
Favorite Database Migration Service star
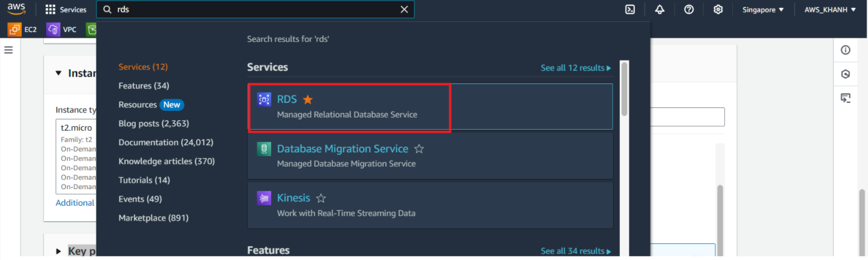coord(419,149)
